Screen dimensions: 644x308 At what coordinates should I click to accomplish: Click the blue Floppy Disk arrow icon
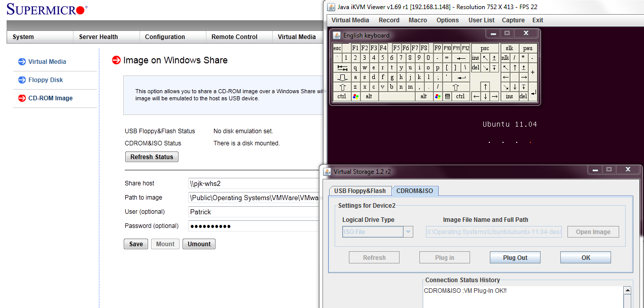(x=22, y=80)
